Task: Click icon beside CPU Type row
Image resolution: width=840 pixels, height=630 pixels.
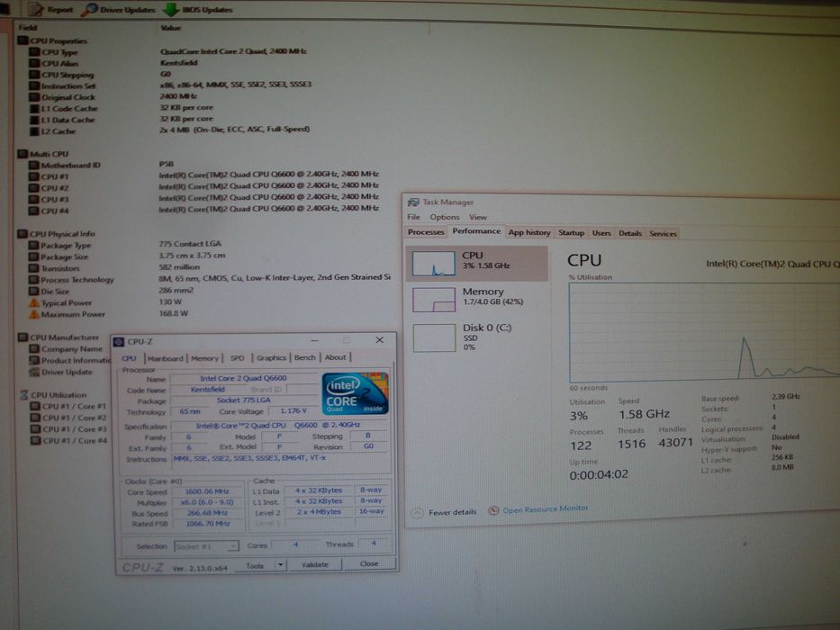Action: (35, 52)
